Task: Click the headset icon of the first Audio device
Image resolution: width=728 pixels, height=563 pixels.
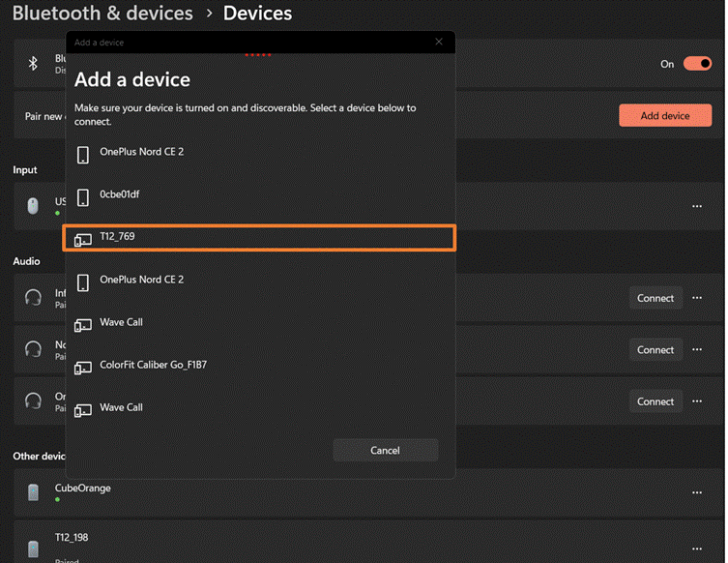Action: pos(34,298)
